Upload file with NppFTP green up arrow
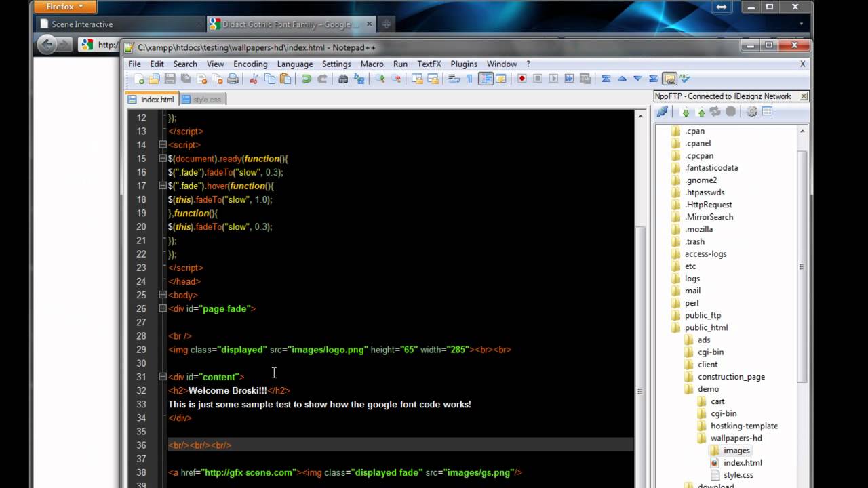 click(x=701, y=112)
